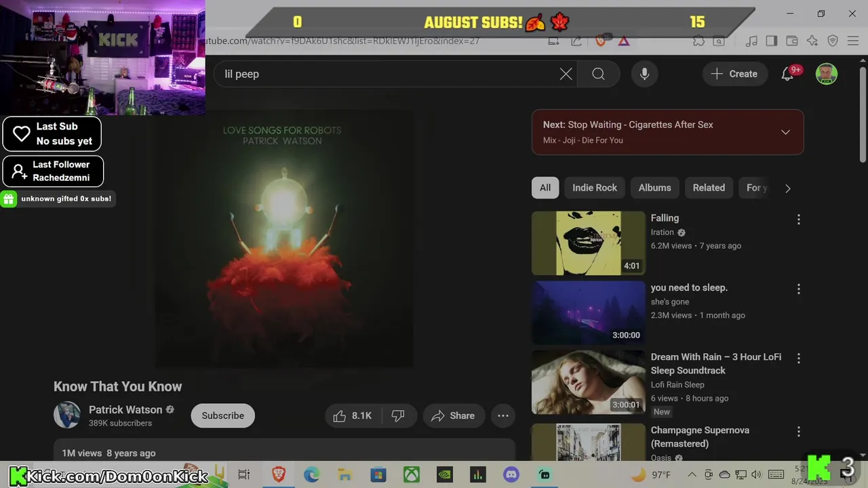Like the video with thumbs-up 8.1K

click(353, 415)
